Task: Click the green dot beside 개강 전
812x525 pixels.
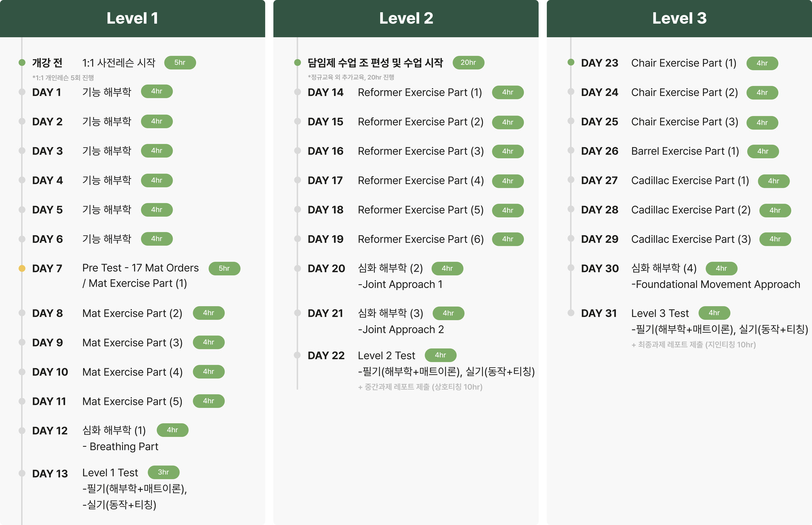Action: (22, 63)
